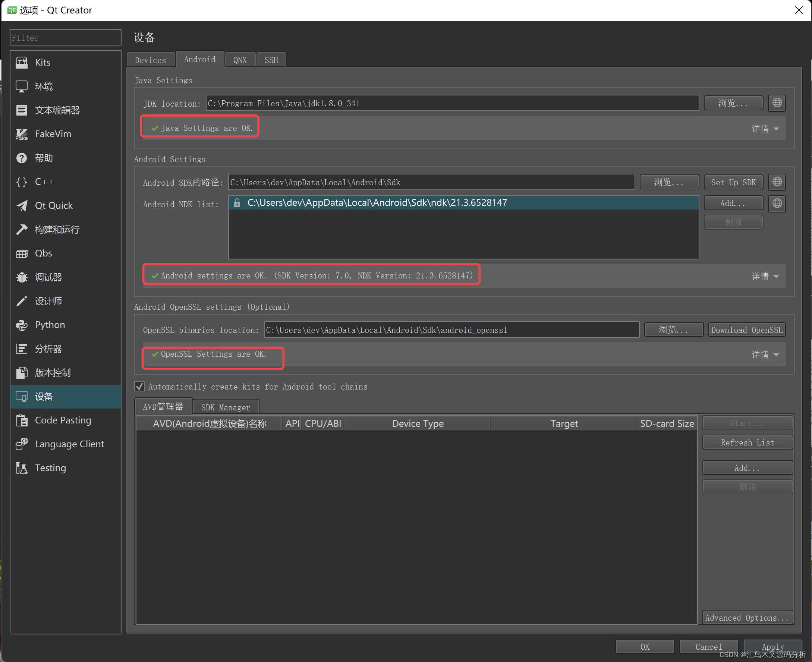Click the Download OpenSSL button
This screenshot has width=812, height=662.
coord(746,330)
